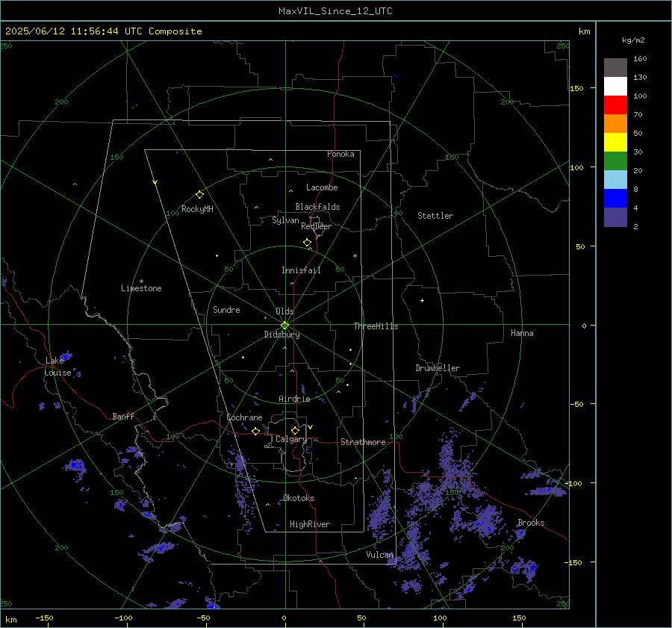Click the Sylvan label
The width and height of the screenshot is (672, 628).
285,220
